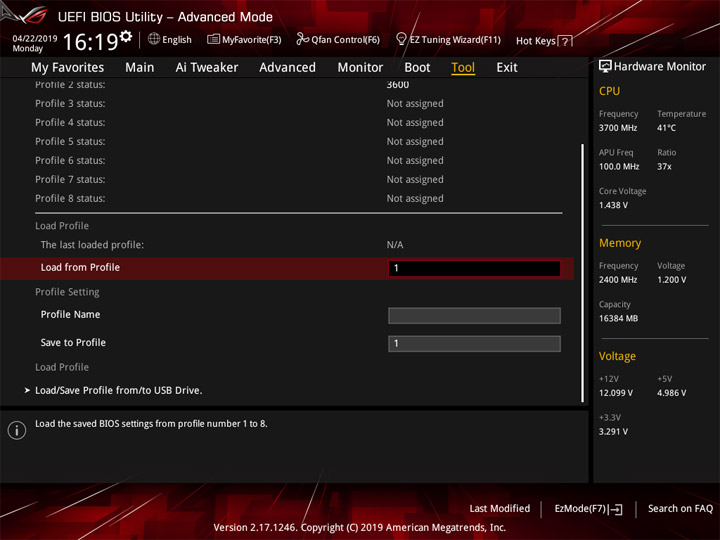720x540 pixels.
Task: Open Qfan Control fan icon
Action: 302,39
